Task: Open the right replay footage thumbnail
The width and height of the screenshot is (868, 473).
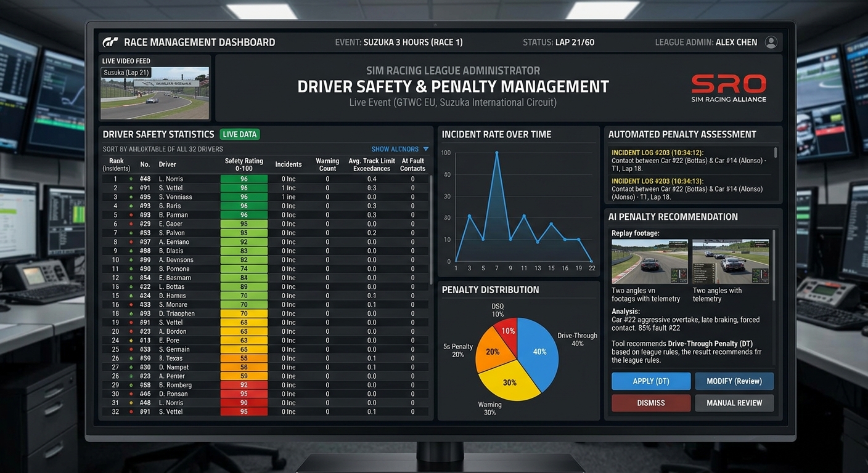Action: [x=731, y=262]
